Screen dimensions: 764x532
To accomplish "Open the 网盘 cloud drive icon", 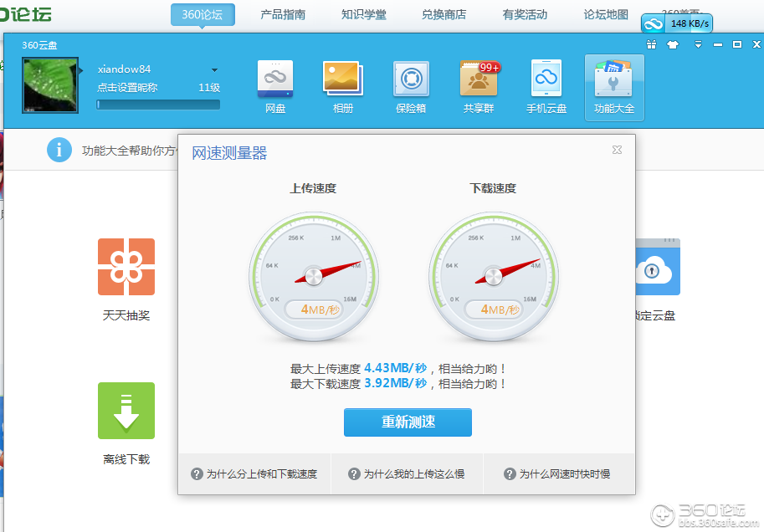I will coord(275,84).
